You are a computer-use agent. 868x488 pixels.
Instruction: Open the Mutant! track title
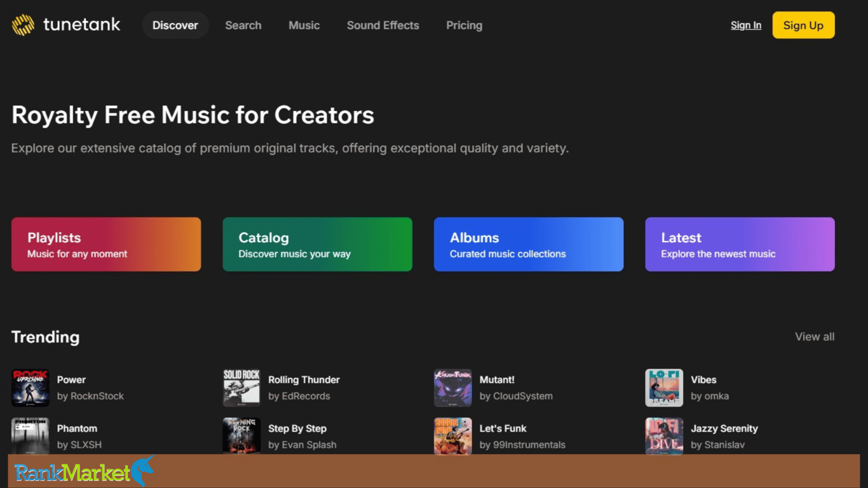pyautogui.click(x=497, y=379)
